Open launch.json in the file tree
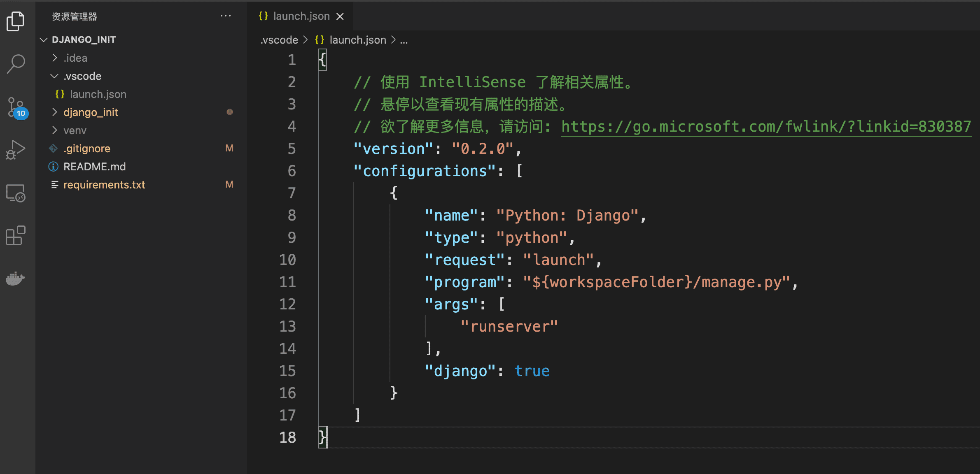Screen dimensions: 980x474 [x=98, y=94]
